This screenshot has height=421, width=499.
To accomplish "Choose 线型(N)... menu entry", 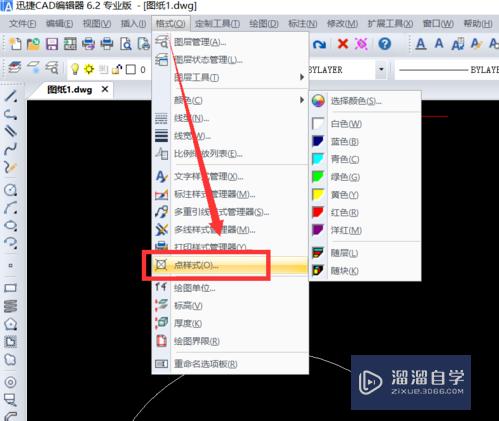I will point(230,118).
